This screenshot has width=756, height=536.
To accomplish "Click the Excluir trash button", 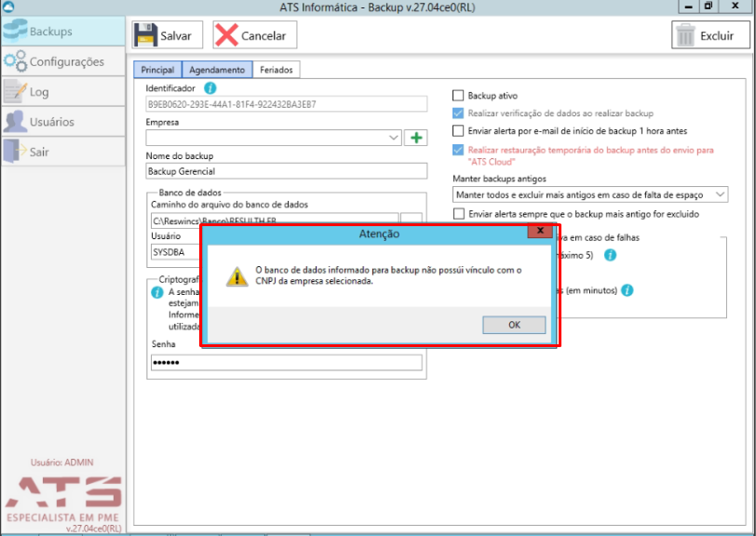I will pos(710,35).
